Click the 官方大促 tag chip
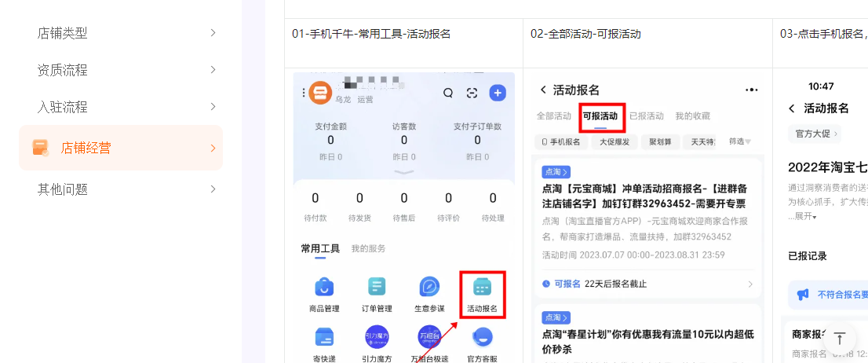 tap(815, 134)
